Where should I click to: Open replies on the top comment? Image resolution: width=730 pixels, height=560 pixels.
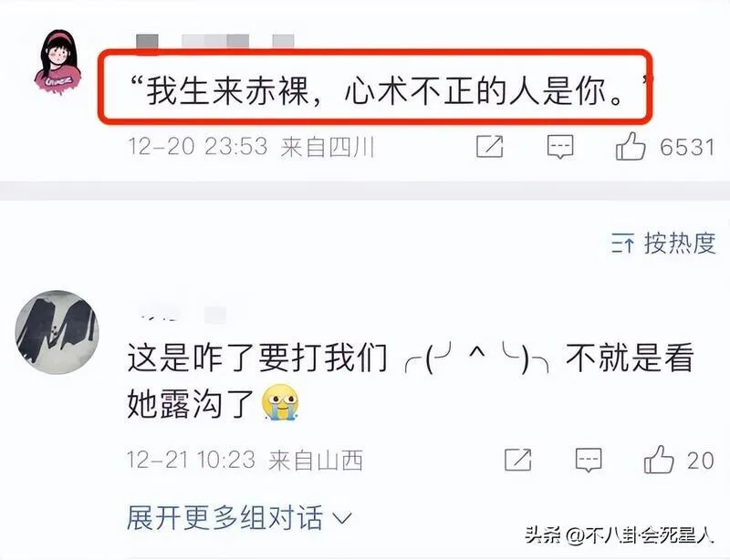(x=560, y=147)
